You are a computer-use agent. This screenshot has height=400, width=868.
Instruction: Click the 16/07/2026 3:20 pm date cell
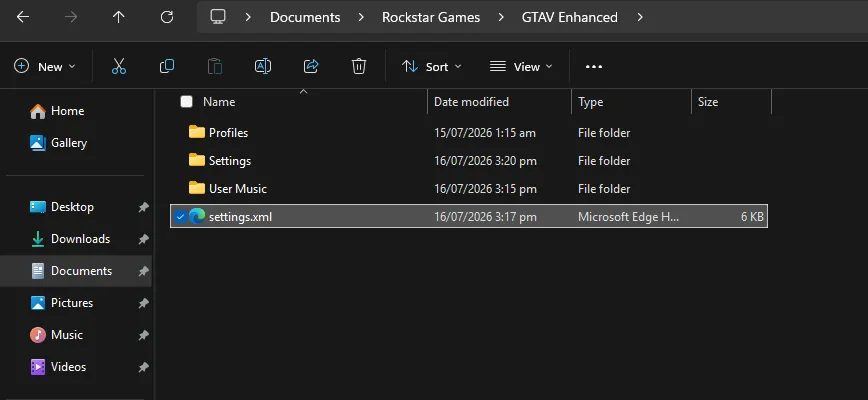coord(485,161)
